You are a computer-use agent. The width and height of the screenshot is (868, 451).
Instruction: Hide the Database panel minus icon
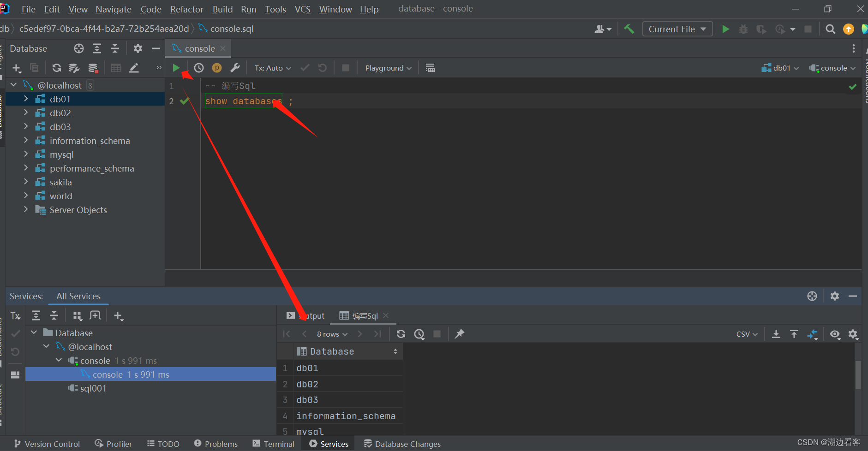156,48
